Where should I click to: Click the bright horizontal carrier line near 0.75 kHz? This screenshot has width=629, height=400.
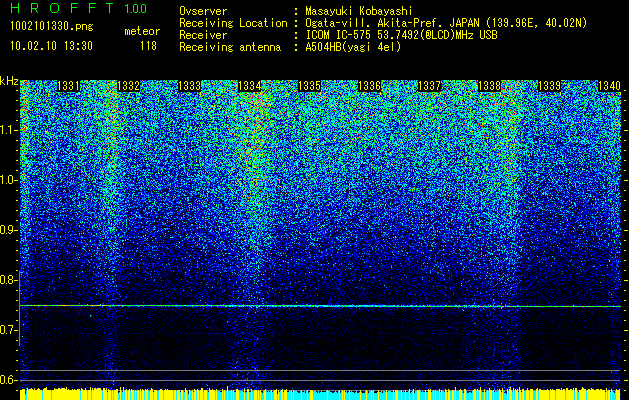320,306
